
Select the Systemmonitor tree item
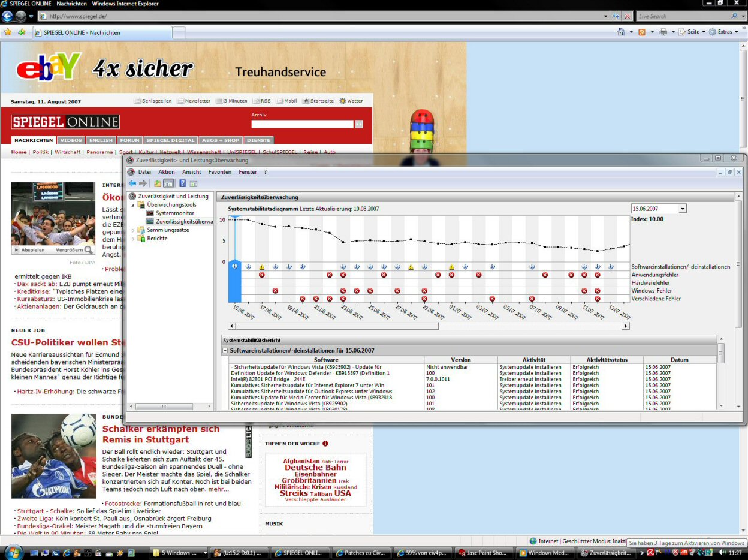tap(174, 213)
